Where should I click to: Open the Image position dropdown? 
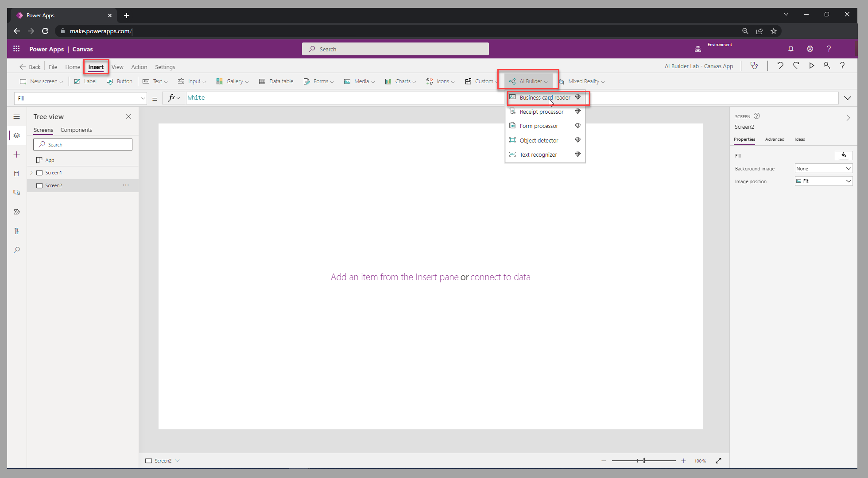point(823,181)
